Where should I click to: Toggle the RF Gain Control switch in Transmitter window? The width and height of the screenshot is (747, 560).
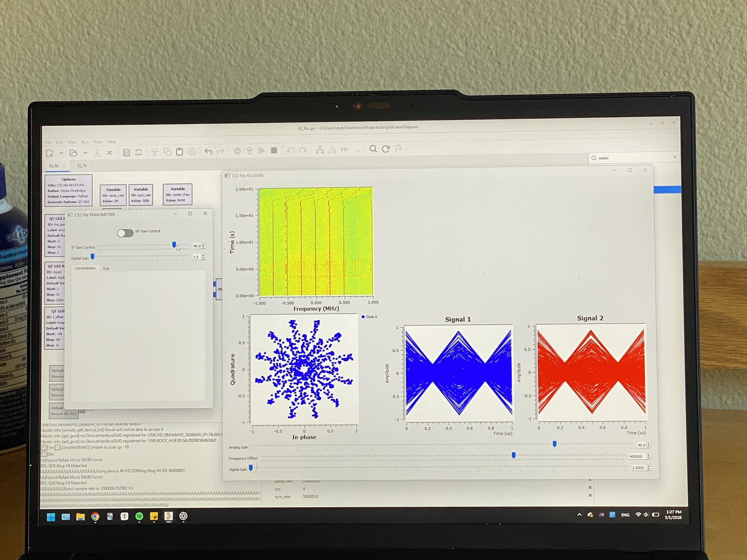125,233
